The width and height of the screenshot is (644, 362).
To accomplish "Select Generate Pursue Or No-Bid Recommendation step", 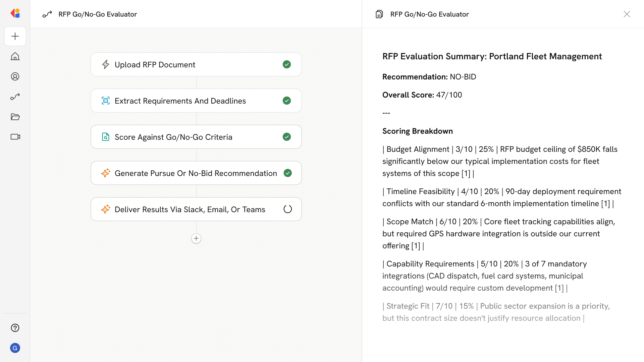I will point(196,173).
